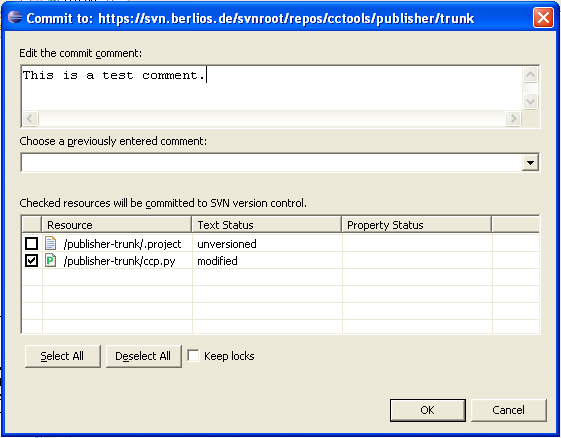The width and height of the screenshot is (561, 438).
Task: Check the /publisher-trunk/.project checkbox
Action: tap(31, 244)
